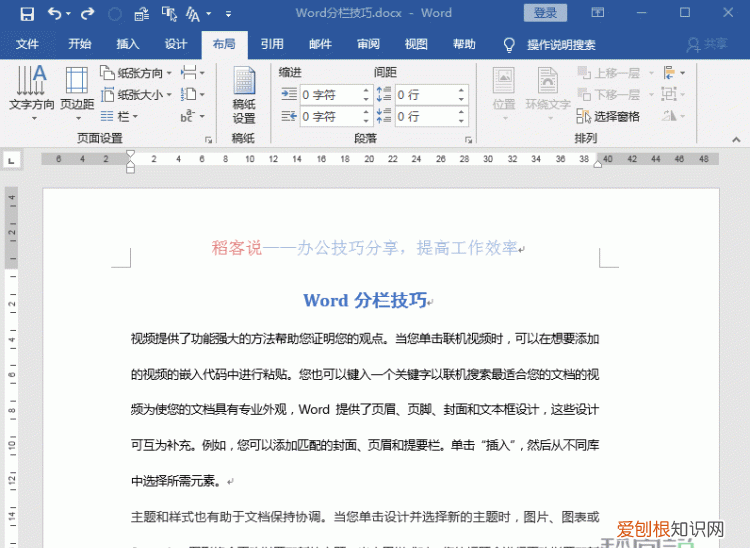Click the 登录 sign-in button
Image resolution: width=750 pixels, height=548 pixels.
pyautogui.click(x=545, y=13)
